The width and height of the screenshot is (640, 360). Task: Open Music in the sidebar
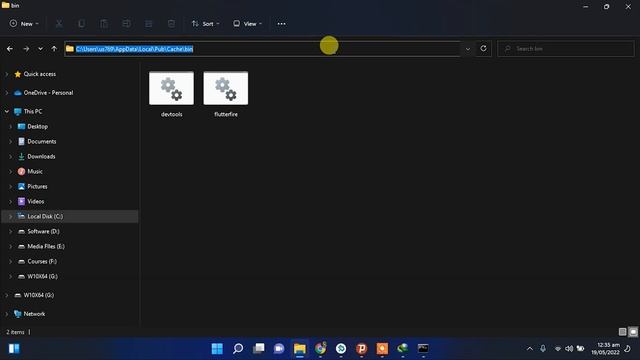(x=35, y=171)
